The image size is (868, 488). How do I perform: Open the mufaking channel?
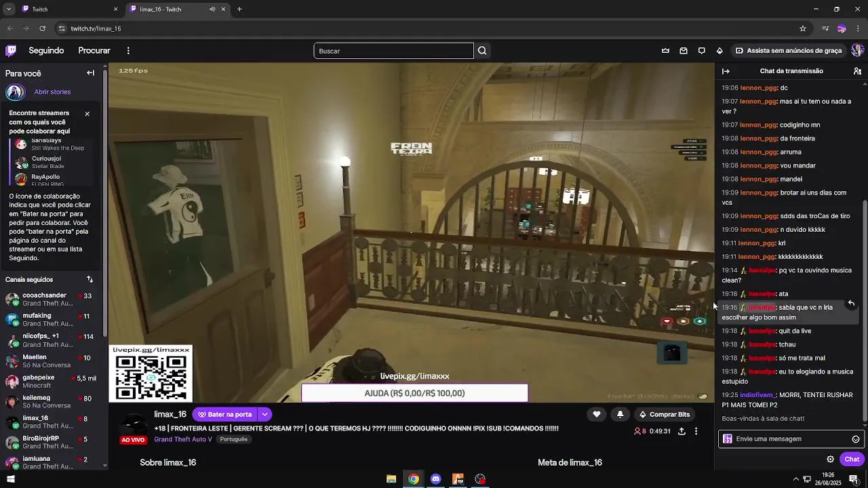53,320
